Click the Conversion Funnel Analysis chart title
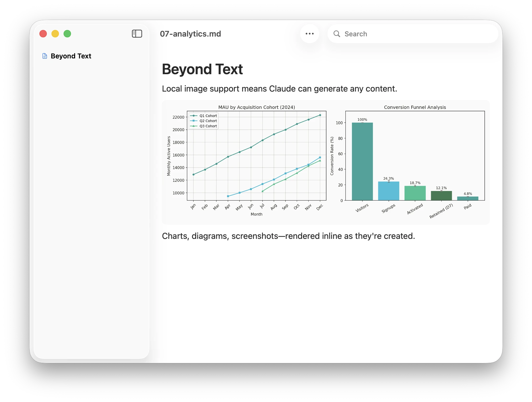 pyautogui.click(x=415, y=107)
